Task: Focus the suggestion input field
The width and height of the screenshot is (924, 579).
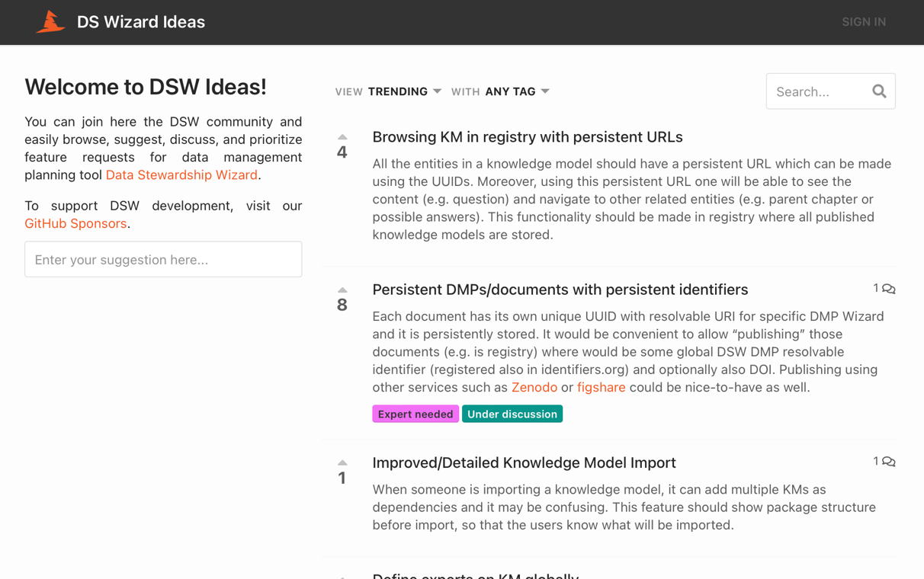Action: pos(163,260)
